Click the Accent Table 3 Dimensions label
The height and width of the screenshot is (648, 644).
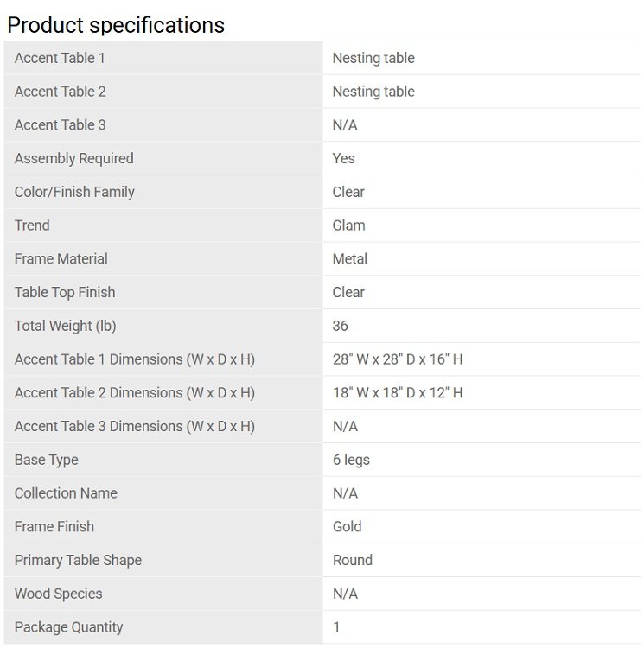pos(135,426)
